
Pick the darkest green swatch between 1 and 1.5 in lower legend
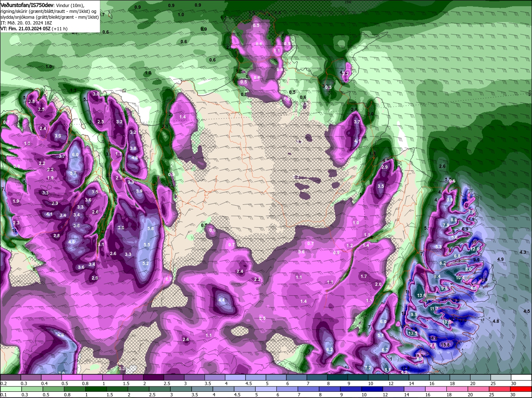(x=96, y=389)
